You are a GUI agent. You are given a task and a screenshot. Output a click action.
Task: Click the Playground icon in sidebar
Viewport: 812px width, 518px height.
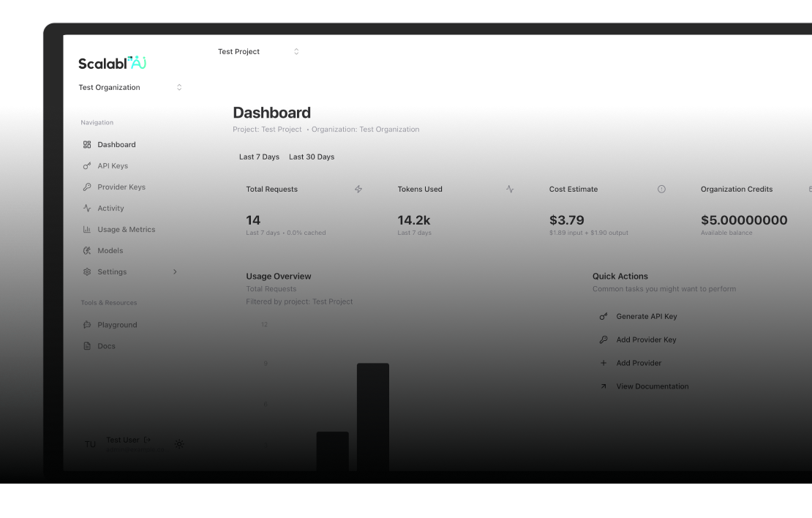[87, 325]
